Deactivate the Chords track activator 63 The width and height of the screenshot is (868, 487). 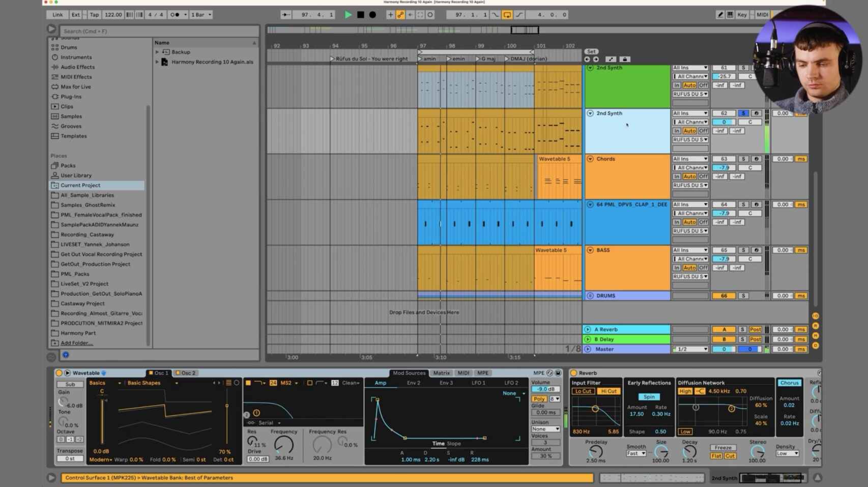[x=724, y=159]
